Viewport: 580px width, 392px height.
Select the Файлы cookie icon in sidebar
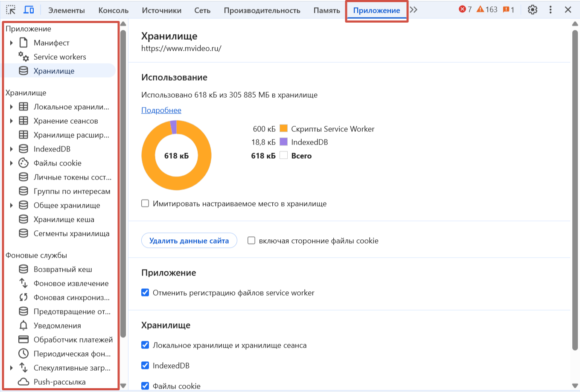coord(23,163)
